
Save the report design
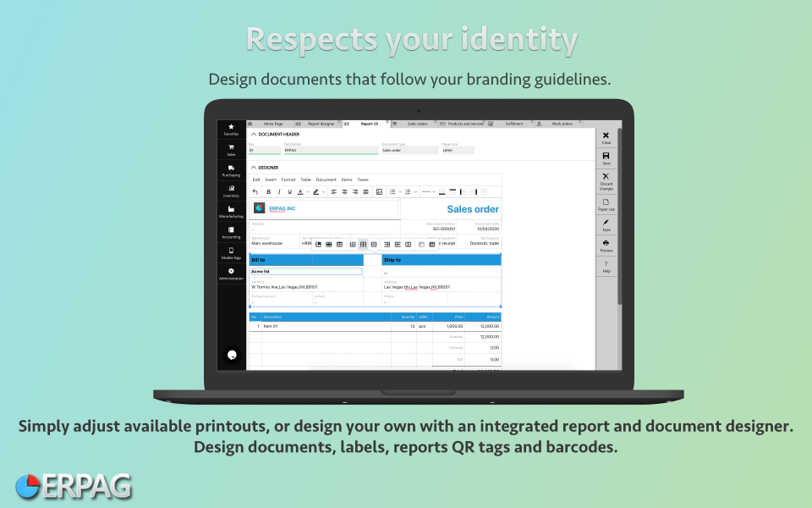pyautogui.click(x=606, y=158)
